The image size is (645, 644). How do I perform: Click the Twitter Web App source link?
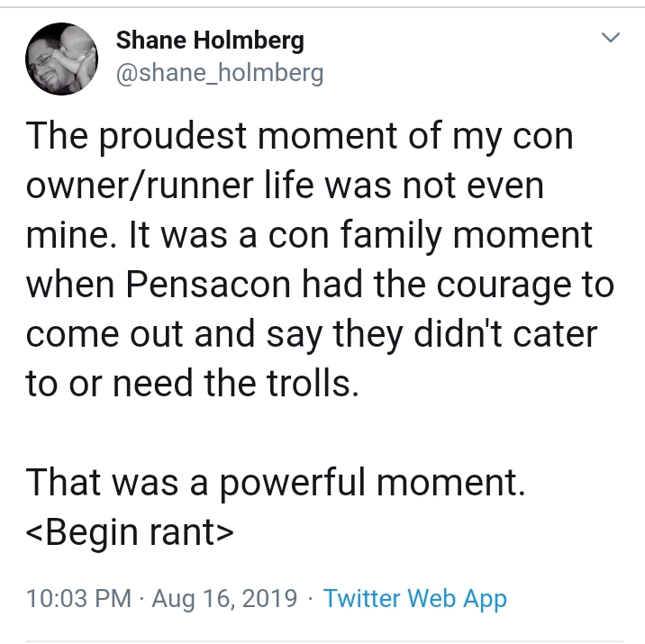(414, 598)
